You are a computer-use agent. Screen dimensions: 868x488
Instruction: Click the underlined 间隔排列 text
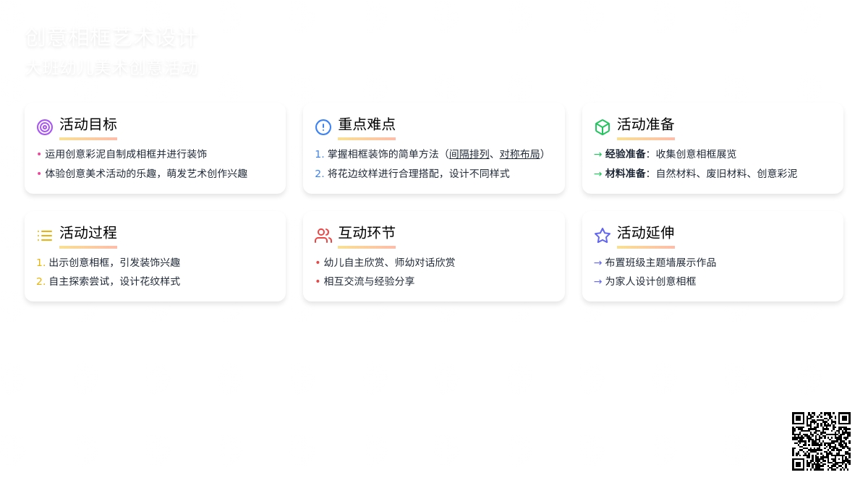coord(469,154)
